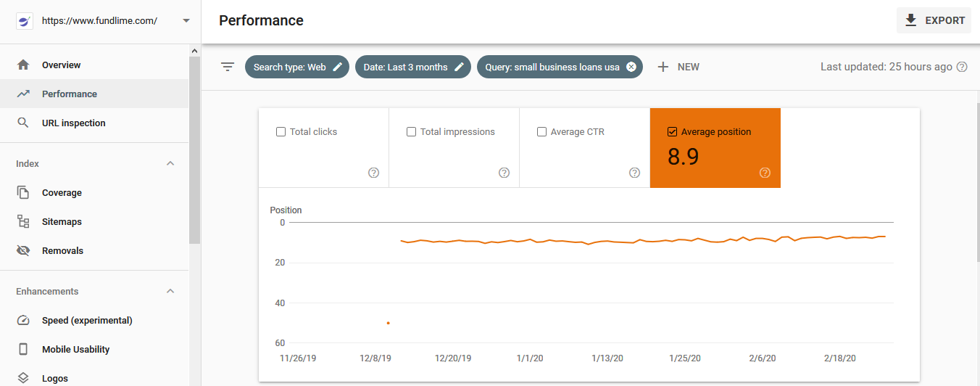
Task: Open the Query: small business loans usa chip
Action: 560,67
